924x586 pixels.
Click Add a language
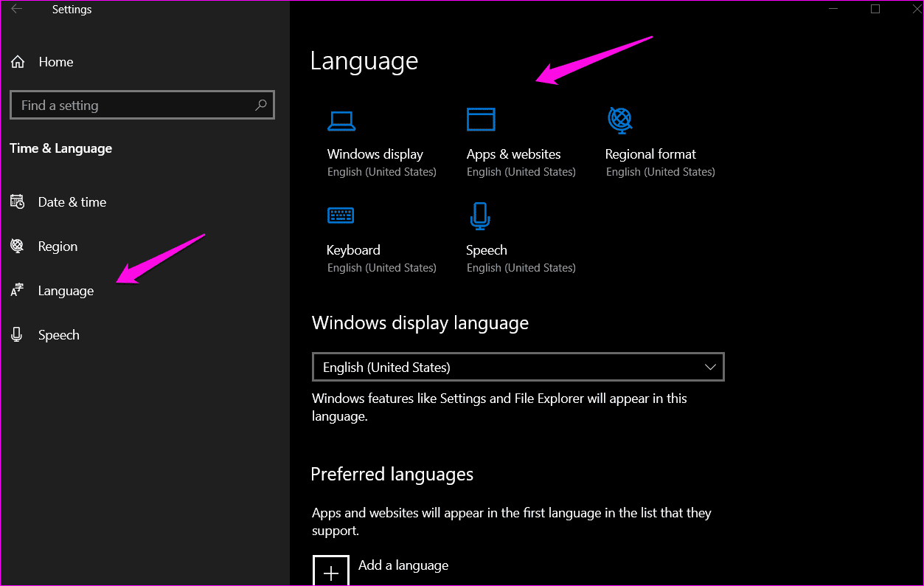click(x=403, y=565)
